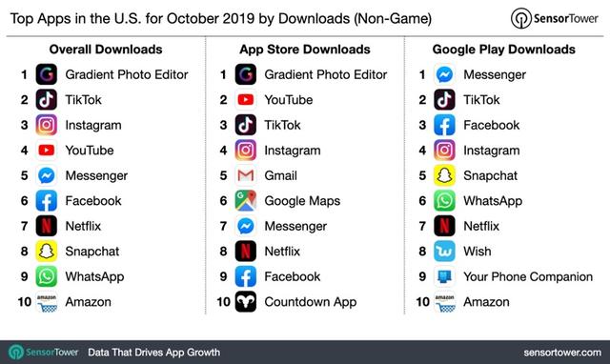The width and height of the screenshot is (610, 364).
Task: Click the Amazon icon in Overall Downloads
Action: tap(47, 302)
